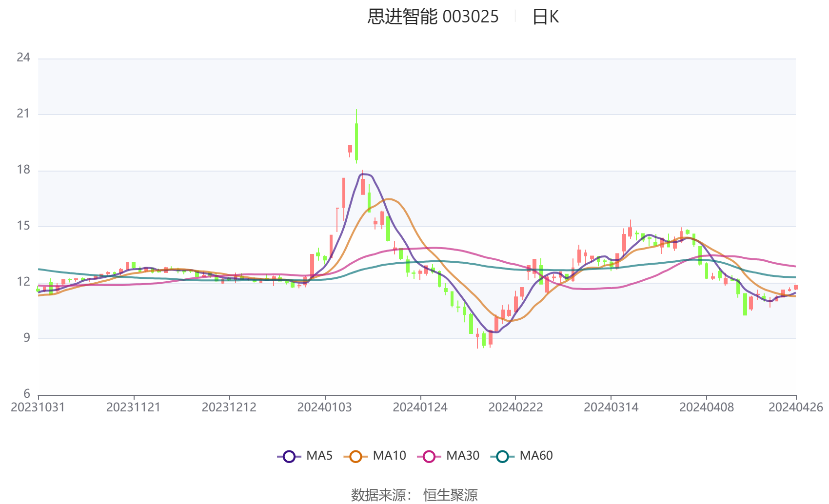
Task: Click the y-axis value 9
Action: [x=27, y=338]
